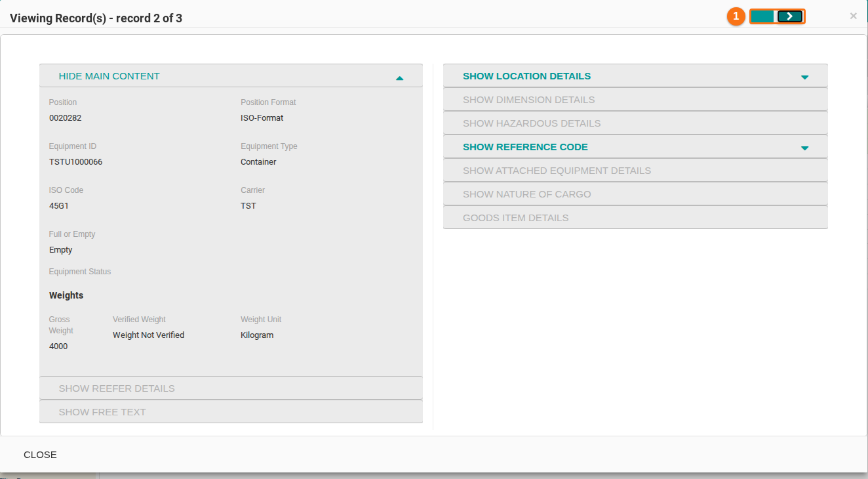The height and width of the screenshot is (479, 868).
Task: Select the Weight Not Verified value
Action: (x=148, y=335)
